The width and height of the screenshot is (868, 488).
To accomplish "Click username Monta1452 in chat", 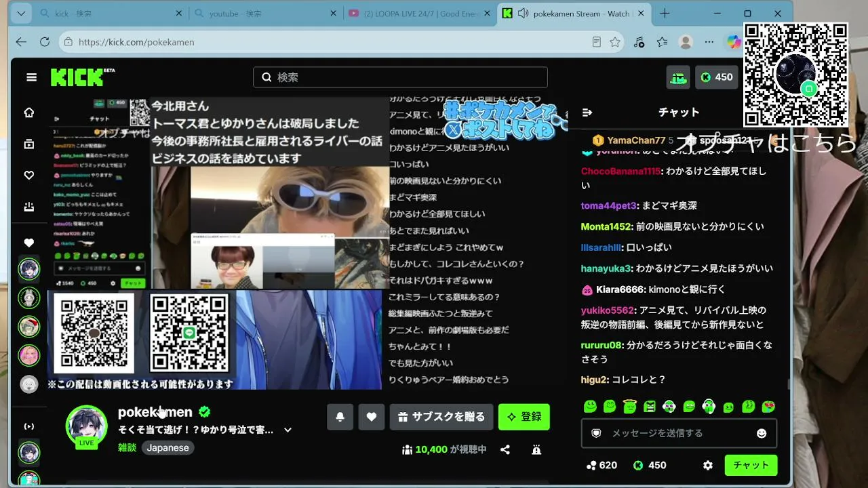I will [606, 226].
